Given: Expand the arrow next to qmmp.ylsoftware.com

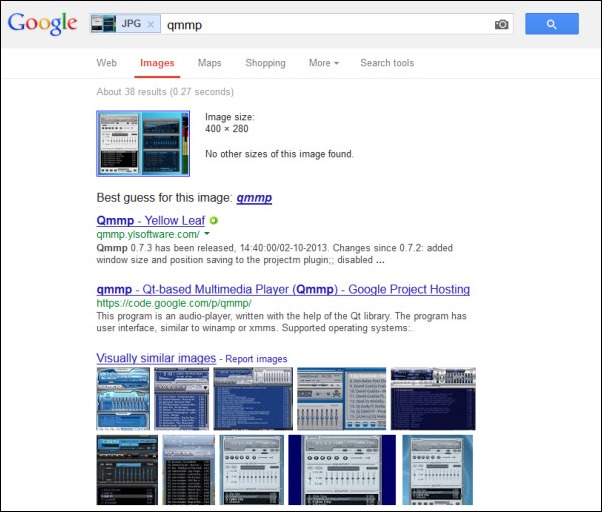Looking at the screenshot, I should pos(207,233).
